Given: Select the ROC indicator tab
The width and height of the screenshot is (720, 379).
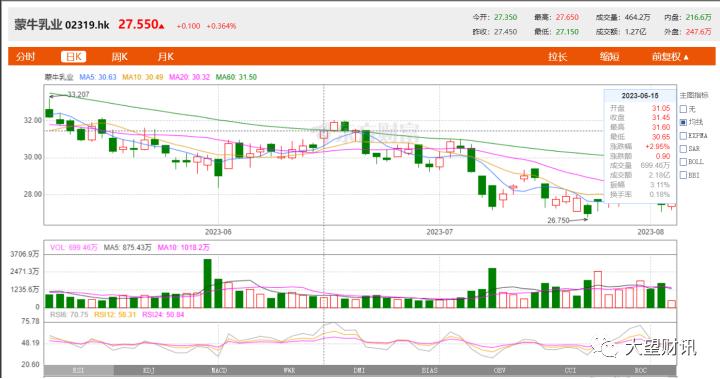Looking at the screenshot, I should tap(641, 370).
